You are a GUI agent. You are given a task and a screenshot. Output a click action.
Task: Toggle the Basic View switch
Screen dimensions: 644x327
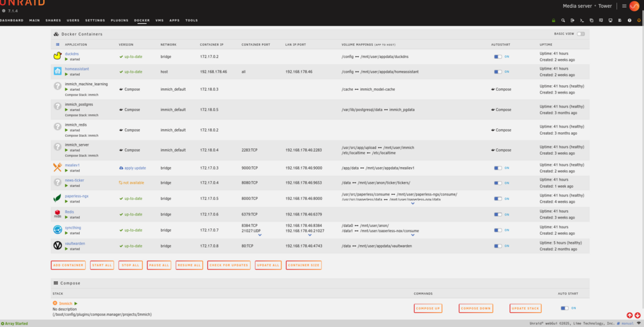point(581,34)
